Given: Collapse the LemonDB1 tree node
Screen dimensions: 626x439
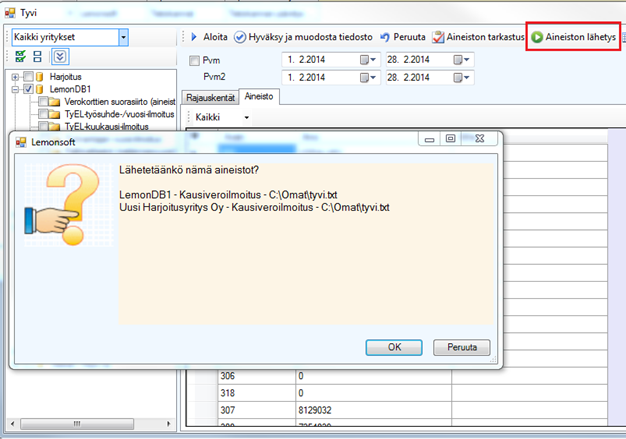Looking at the screenshot, I should click(15, 89).
